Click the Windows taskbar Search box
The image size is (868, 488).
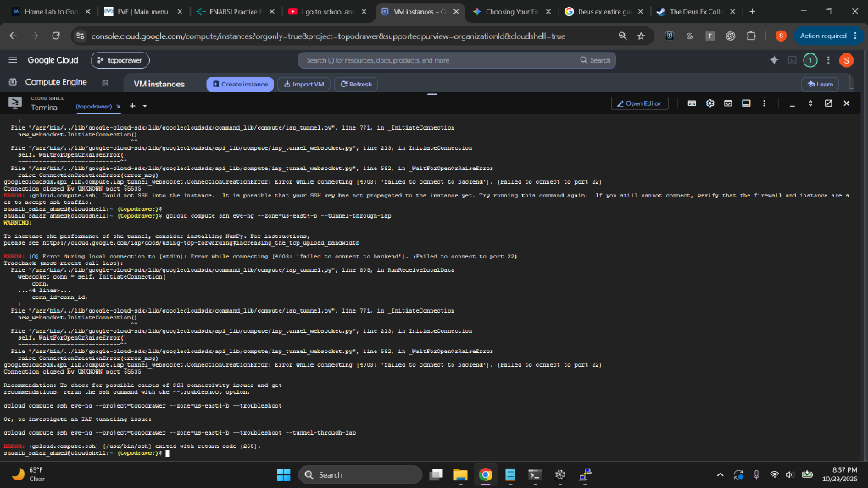[360, 474]
